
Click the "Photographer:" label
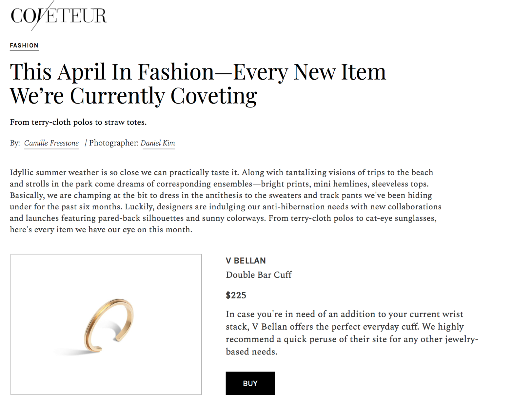click(114, 143)
